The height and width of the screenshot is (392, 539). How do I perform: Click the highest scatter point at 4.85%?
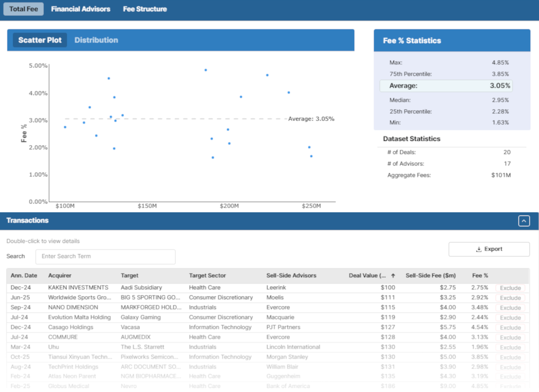coord(206,70)
